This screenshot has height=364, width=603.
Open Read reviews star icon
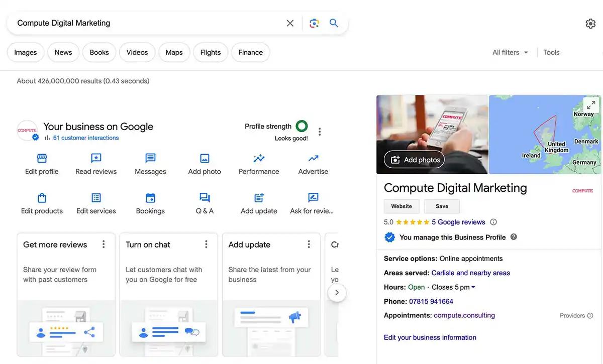(96, 159)
